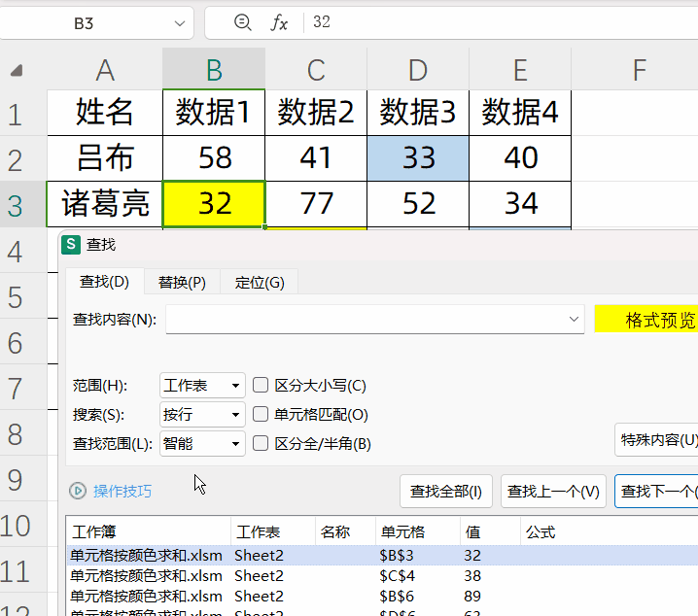Select the $B$6 result row
This screenshot has width=698, height=616.
point(382,596)
